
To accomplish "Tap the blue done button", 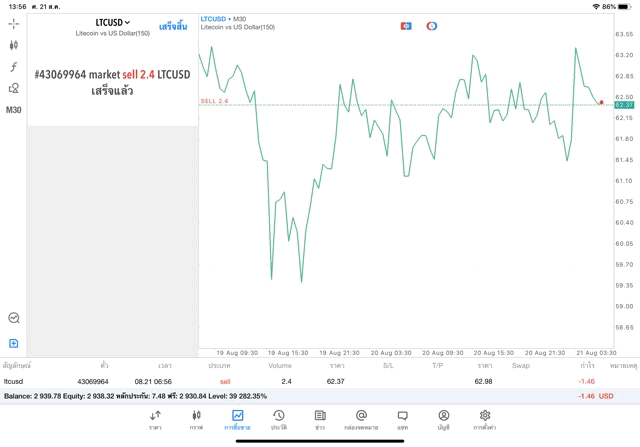I will point(173,27).
